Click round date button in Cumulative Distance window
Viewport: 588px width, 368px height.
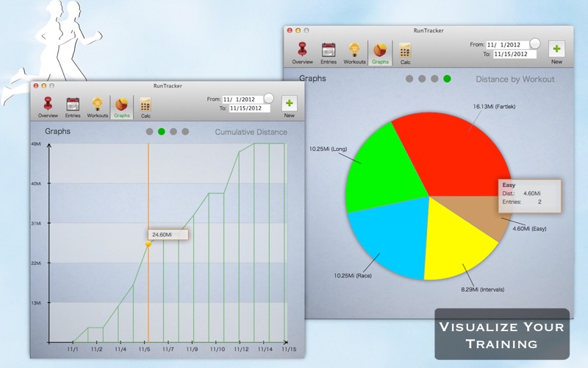269,99
